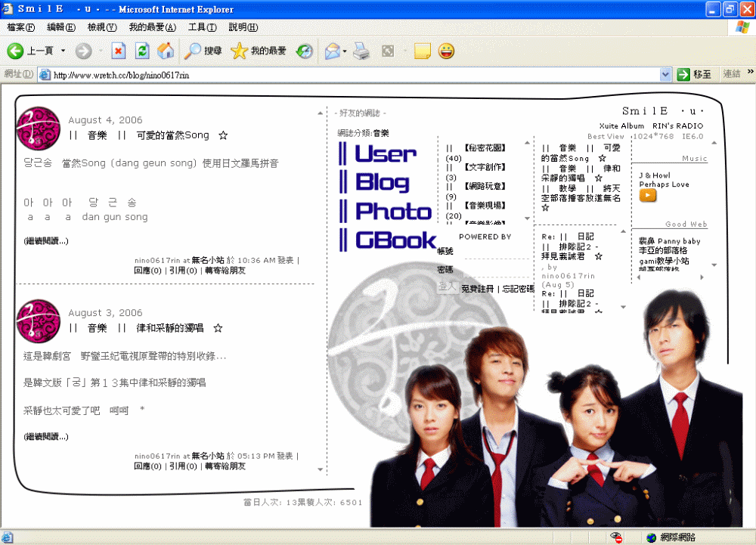Open 【秘密花園】 category link
This screenshot has width=756, height=545.
click(x=485, y=148)
